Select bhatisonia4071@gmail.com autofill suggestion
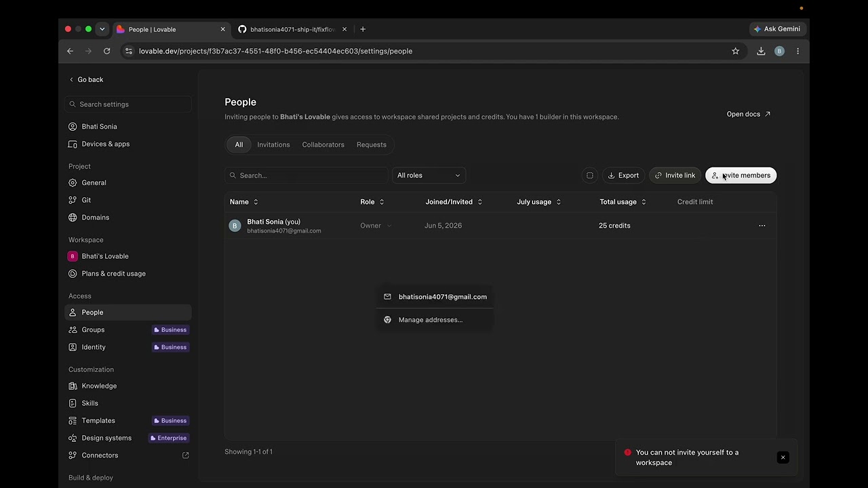 435,297
